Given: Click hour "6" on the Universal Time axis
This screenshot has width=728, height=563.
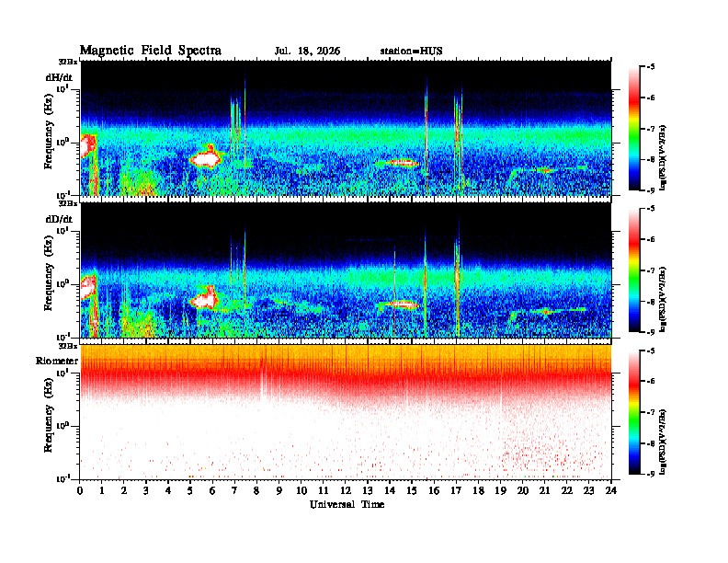Looking at the screenshot, I should tap(212, 490).
